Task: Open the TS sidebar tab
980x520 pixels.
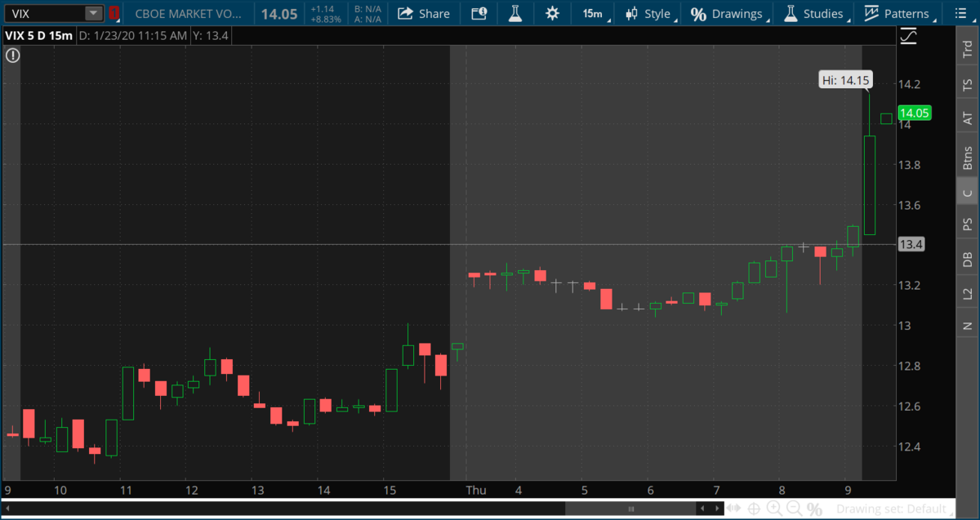Action: point(968,84)
